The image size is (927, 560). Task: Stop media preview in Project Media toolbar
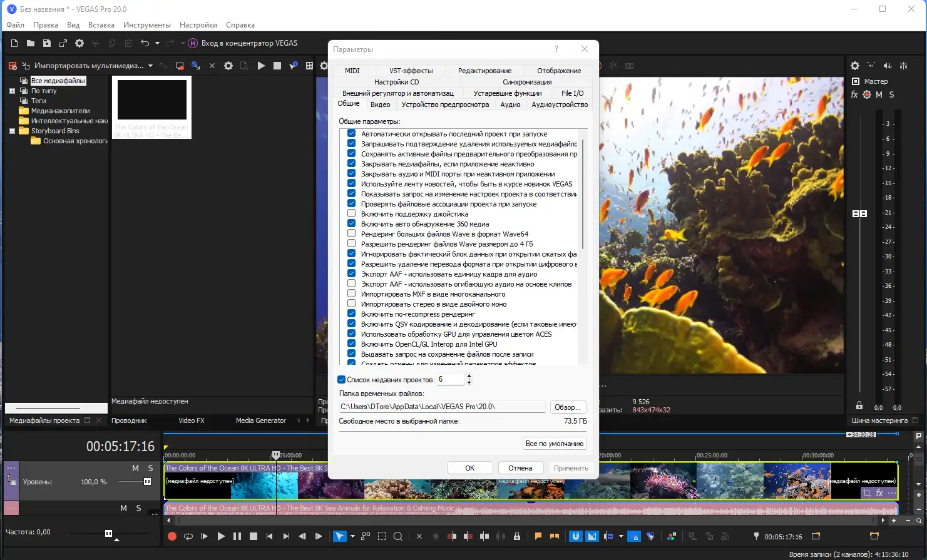tap(277, 66)
